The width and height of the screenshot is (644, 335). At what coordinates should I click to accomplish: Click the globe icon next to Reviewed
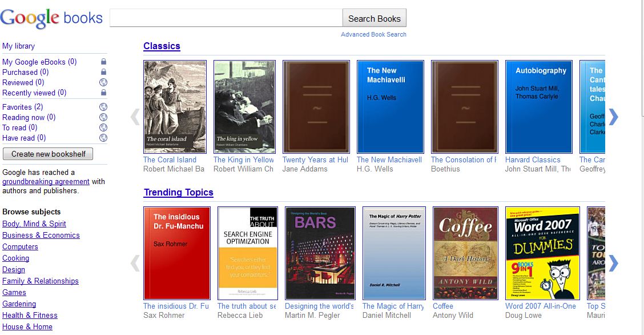[x=103, y=82]
